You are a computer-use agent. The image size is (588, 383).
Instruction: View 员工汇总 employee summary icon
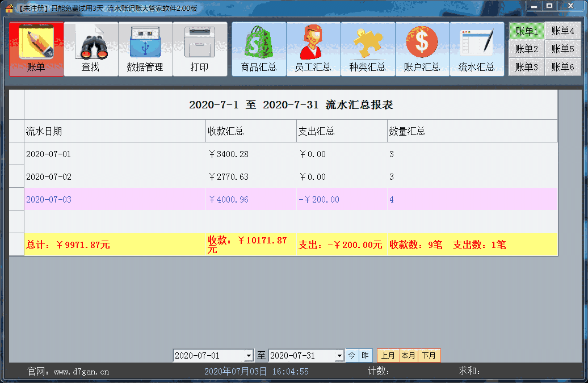(313, 49)
